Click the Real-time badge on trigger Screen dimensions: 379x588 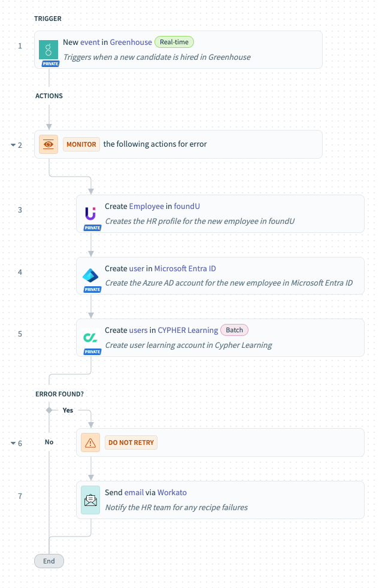pos(174,42)
